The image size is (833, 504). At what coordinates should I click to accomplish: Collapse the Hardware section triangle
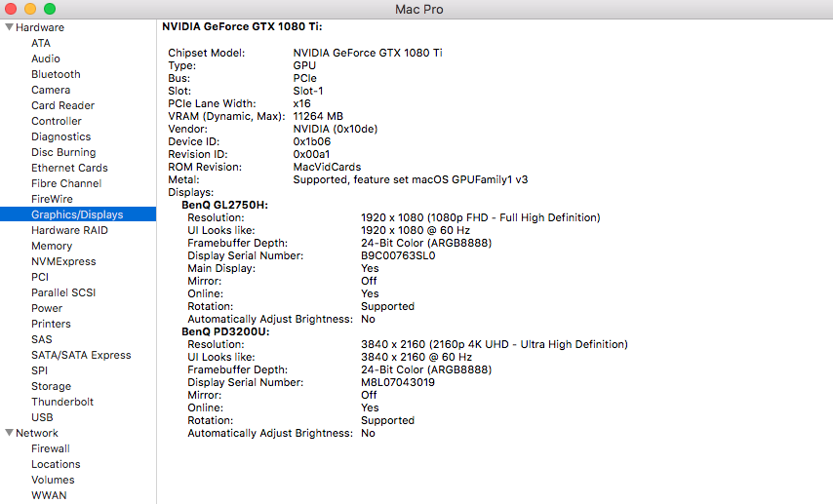coord(9,27)
